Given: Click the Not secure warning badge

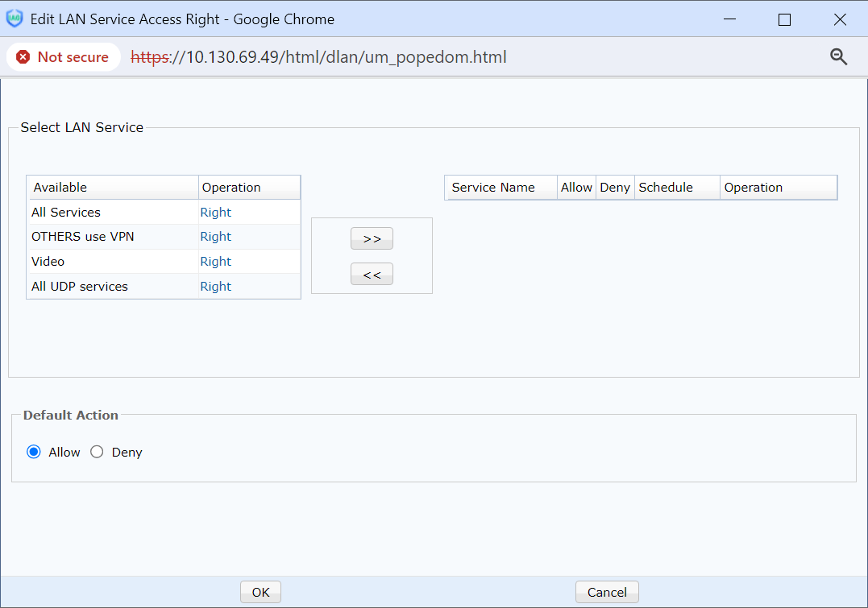Looking at the screenshot, I should (63, 57).
